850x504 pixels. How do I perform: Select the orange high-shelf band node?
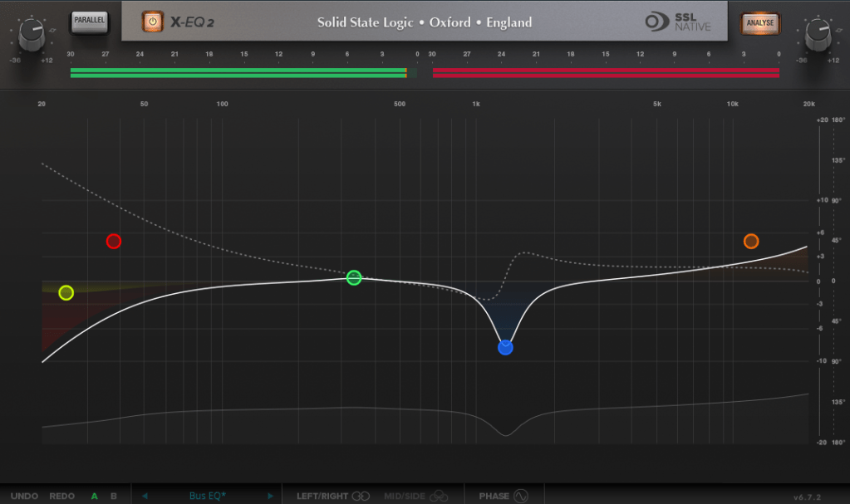pyautogui.click(x=751, y=242)
